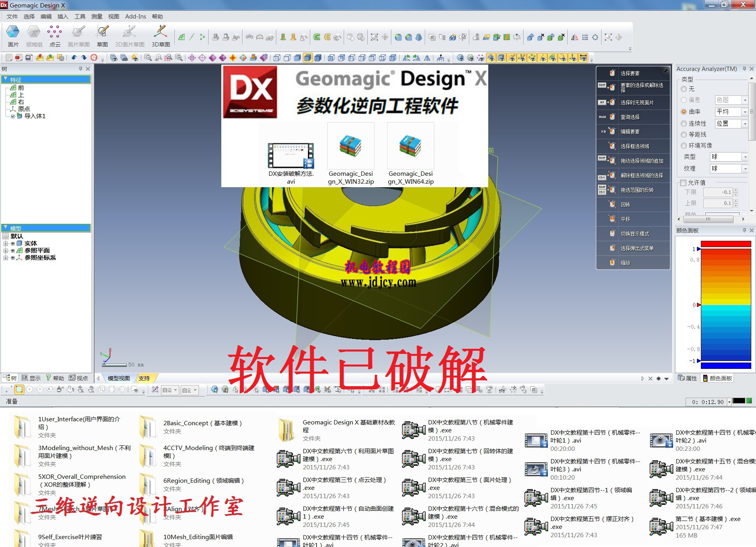This screenshot has width=756, height=547.
Task: Open the 显示 panel tab
Action: (x=31, y=378)
